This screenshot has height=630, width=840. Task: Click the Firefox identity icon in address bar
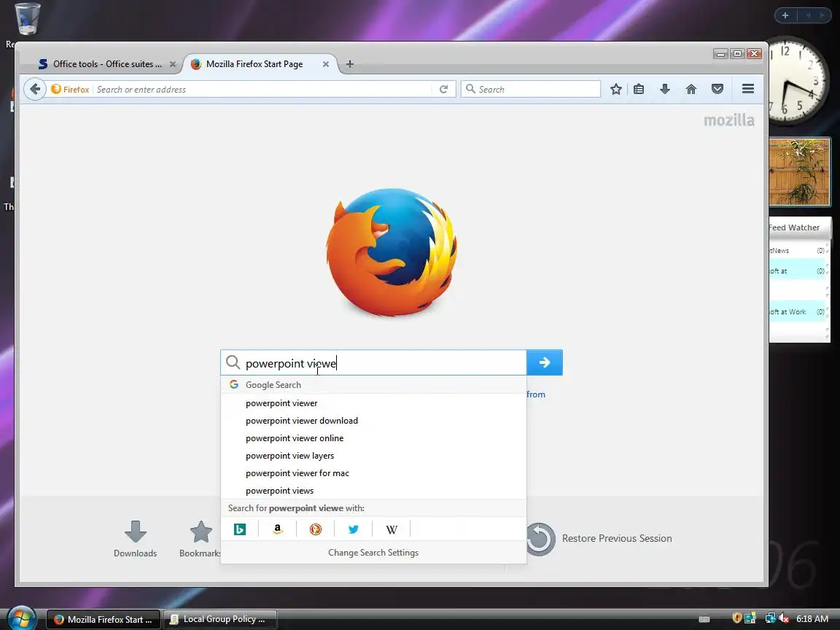coord(70,90)
